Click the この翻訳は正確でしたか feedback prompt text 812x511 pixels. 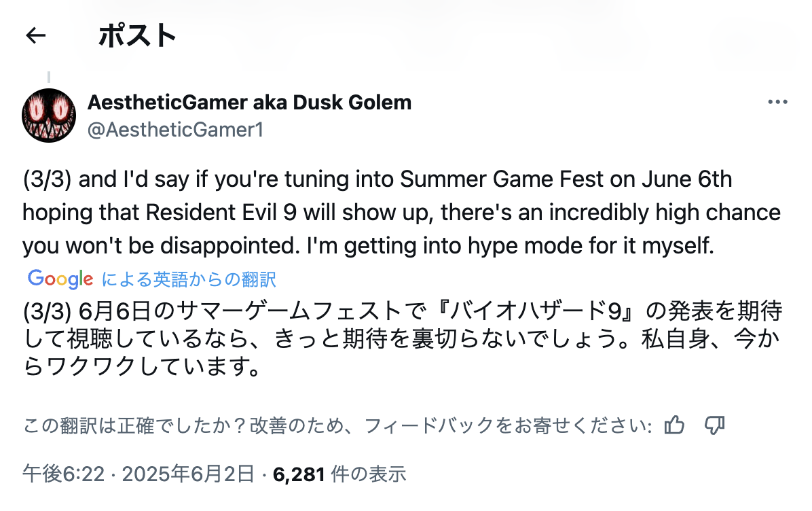136,426
